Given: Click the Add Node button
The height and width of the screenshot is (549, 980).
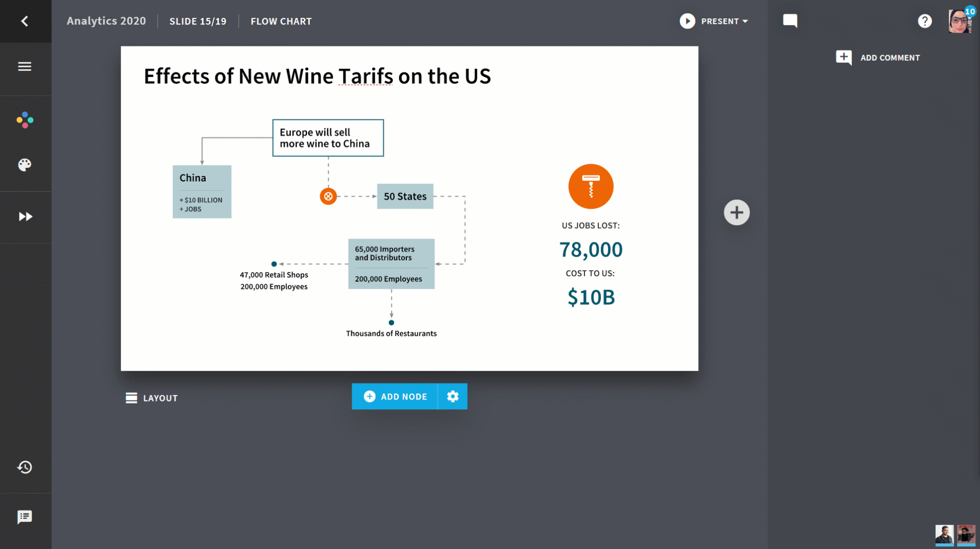Looking at the screenshot, I should (x=395, y=396).
